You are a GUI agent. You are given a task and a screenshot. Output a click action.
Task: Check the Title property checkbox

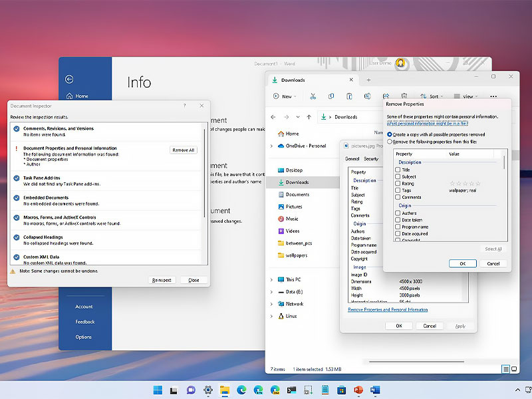click(398, 170)
